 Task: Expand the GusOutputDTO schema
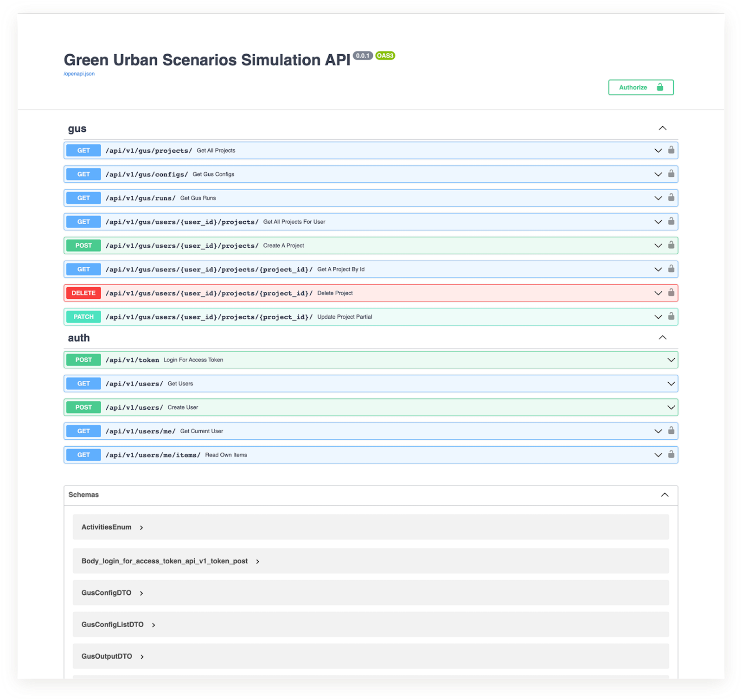tap(142, 656)
